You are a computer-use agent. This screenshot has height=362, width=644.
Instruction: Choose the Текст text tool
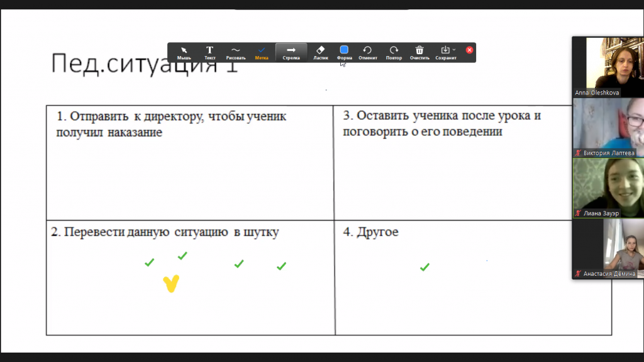coord(210,52)
